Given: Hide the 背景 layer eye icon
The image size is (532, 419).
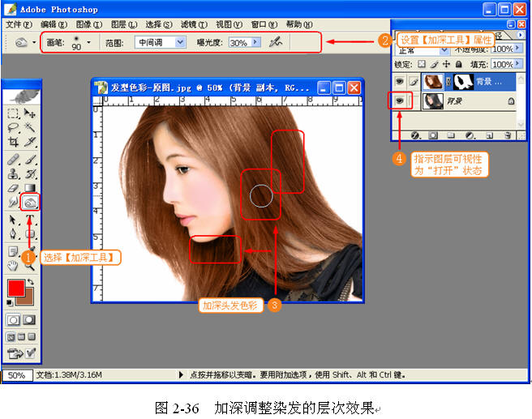Looking at the screenshot, I should coord(399,101).
